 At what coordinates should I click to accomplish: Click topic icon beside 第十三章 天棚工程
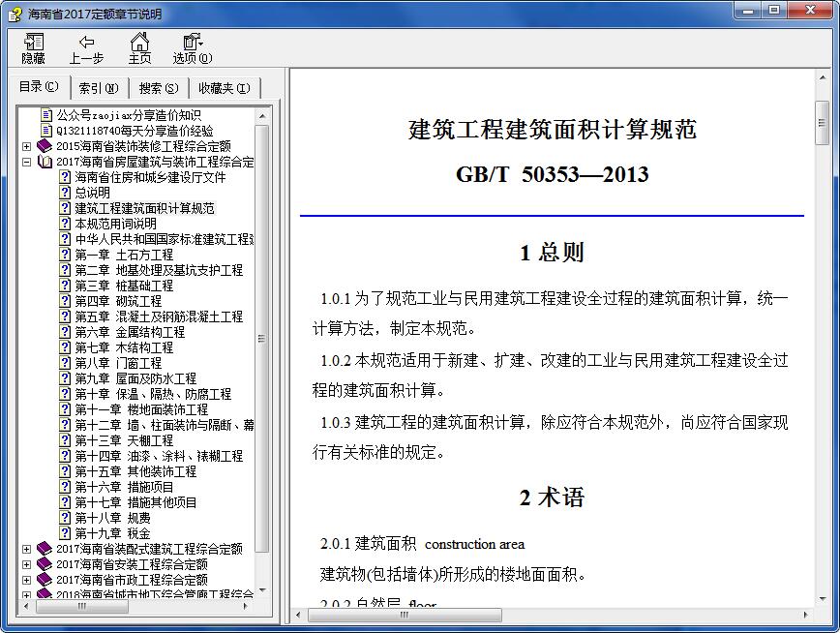point(65,440)
